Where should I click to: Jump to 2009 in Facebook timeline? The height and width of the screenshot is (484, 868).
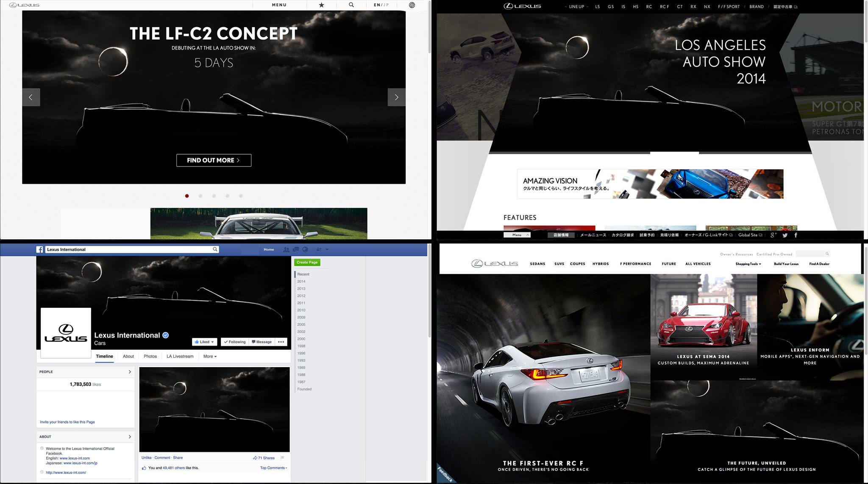(301, 318)
